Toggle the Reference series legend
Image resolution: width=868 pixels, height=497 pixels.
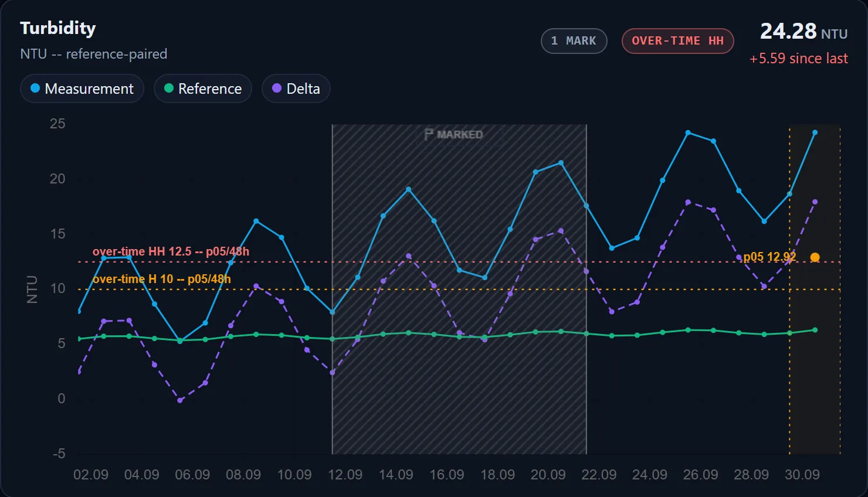click(203, 88)
